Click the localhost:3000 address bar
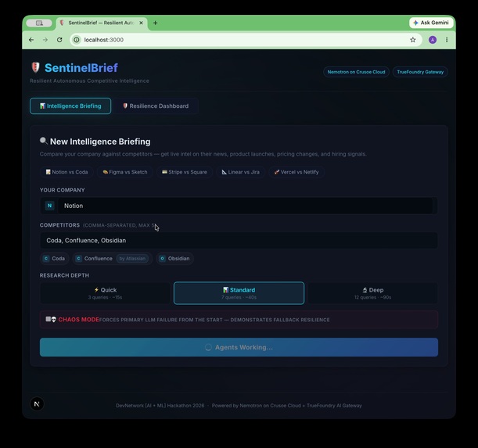This screenshot has width=478, height=448. pos(246,40)
